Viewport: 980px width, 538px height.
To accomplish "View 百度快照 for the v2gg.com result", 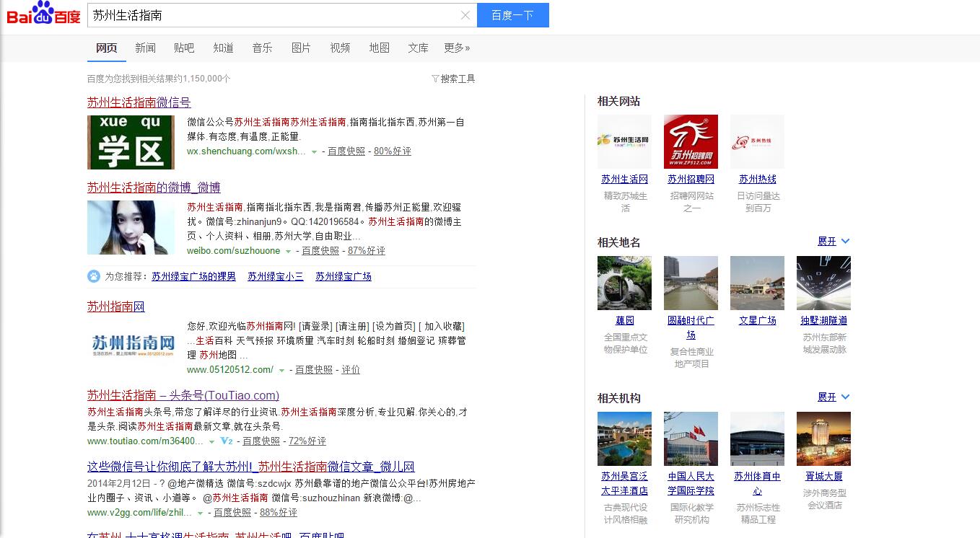I will (x=232, y=513).
